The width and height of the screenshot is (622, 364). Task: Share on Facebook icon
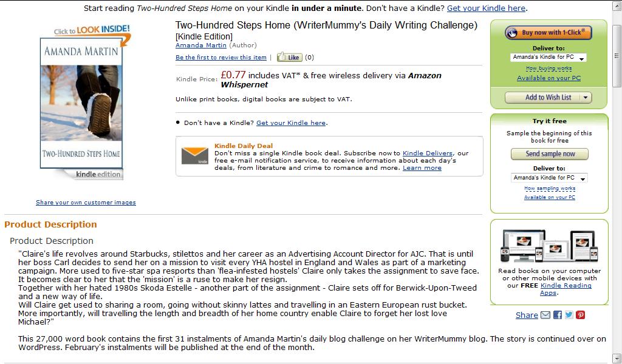click(558, 315)
